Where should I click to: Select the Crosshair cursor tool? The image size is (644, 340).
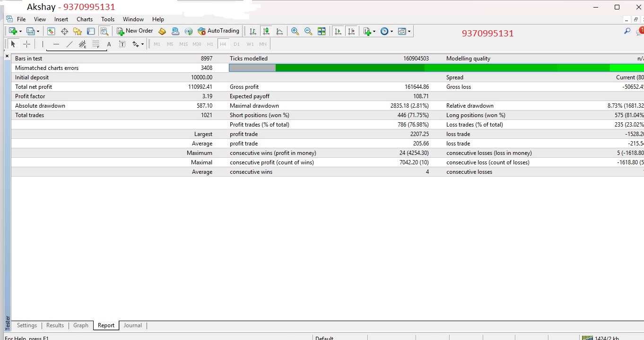27,44
